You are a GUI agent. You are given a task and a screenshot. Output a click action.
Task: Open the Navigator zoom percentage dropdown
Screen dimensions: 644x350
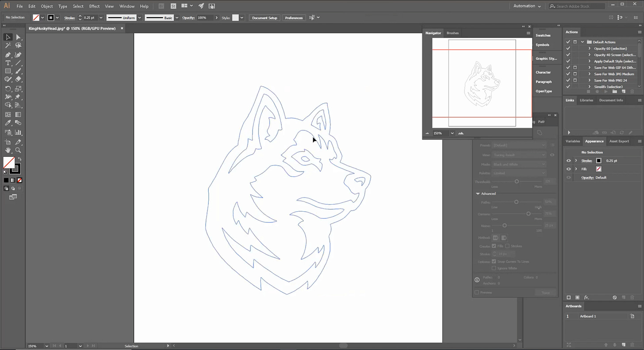pyautogui.click(x=452, y=133)
